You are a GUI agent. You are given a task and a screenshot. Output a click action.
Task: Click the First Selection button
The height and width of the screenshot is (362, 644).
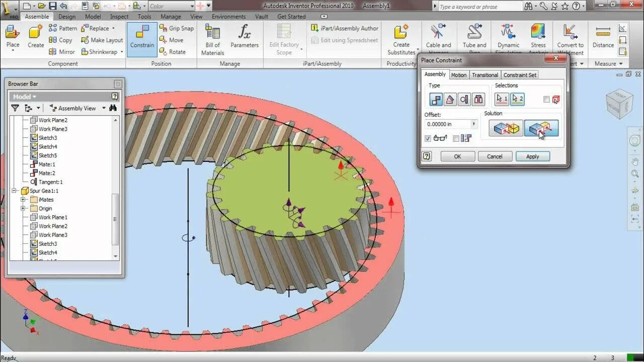click(x=502, y=99)
